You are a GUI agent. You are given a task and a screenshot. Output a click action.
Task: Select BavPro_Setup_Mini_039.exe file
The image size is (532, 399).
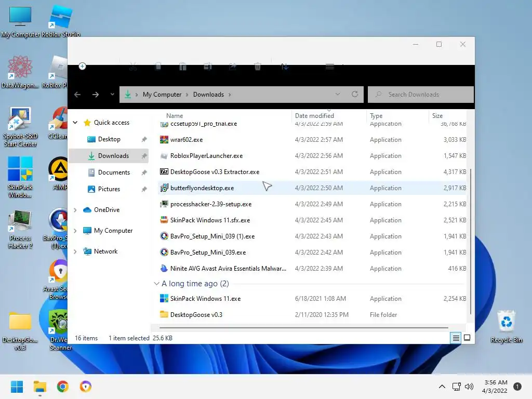[x=312, y=252]
